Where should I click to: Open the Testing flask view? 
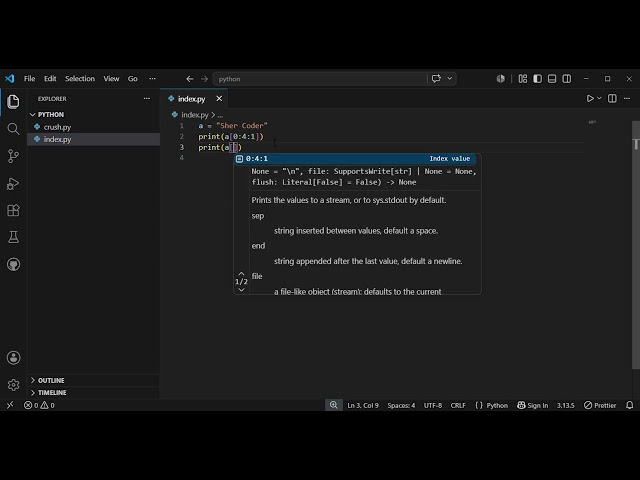click(x=13, y=237)
